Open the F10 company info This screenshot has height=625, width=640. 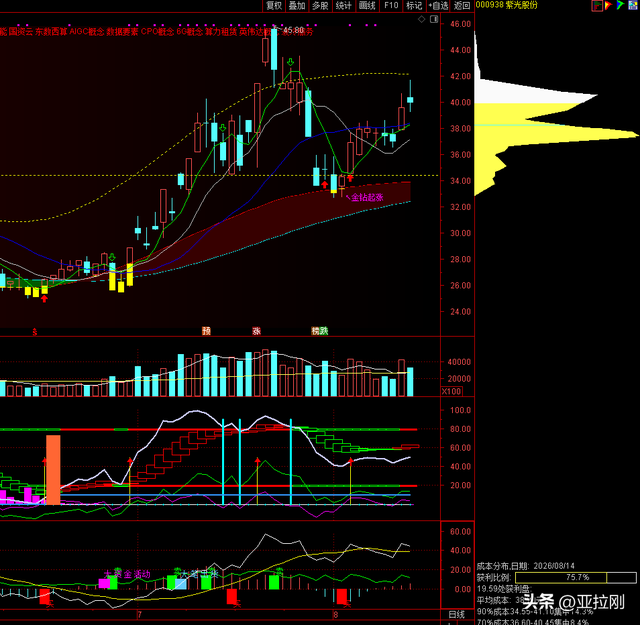coord(391,5)
